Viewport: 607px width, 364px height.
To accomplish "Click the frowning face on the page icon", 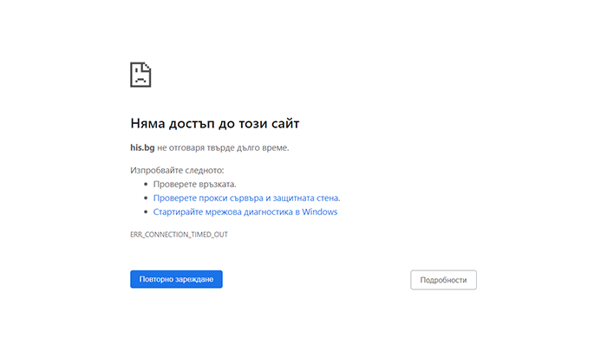I will pyautogui.click(x=140, y=78).
